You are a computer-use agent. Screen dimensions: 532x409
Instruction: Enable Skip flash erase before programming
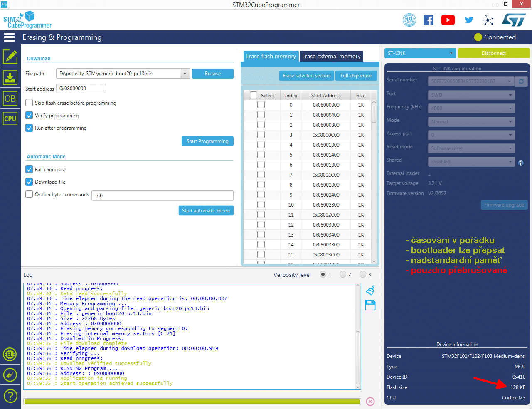coord(29,103)
